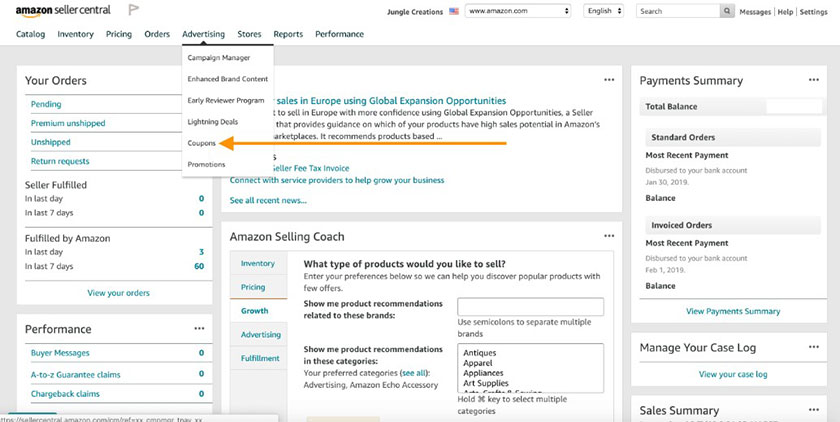Viewport: 840px width, 422px height.
Task: Click the see all preferred categories link
Action: click(x=414, y=373)
